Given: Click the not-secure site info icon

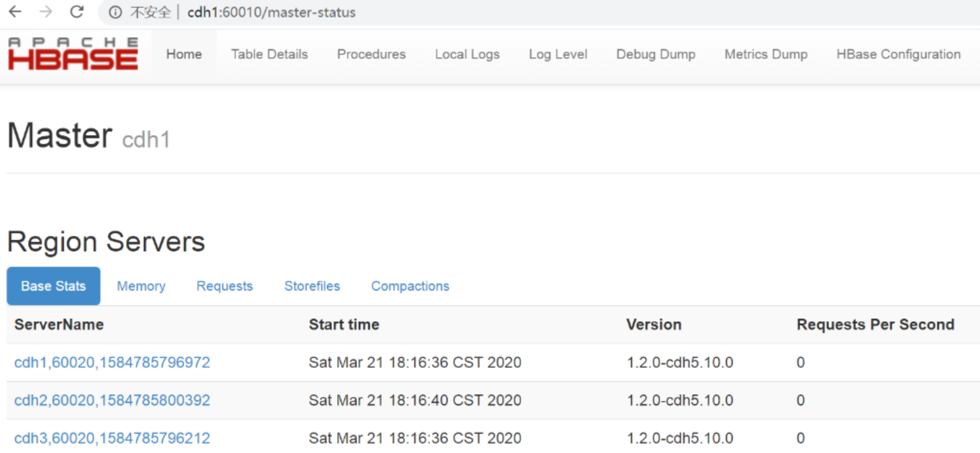Looking at the screenshot, I should 115,12.
